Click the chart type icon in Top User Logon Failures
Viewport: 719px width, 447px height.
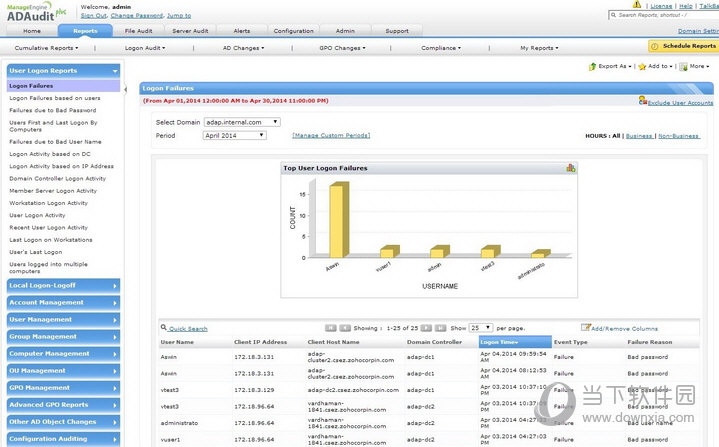pos(570,168)
